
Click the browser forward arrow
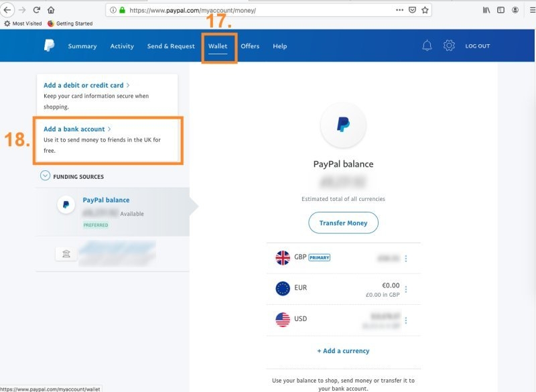click(x=22, y=10)
